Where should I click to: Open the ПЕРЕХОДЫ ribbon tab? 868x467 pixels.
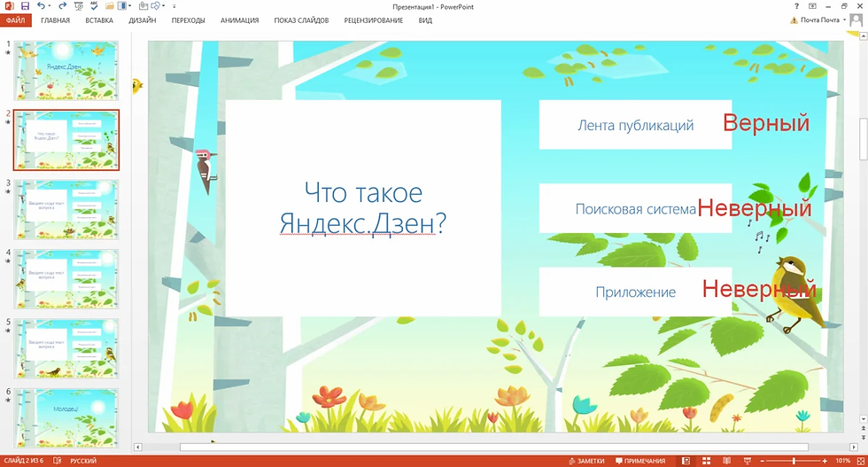pos(188,20)
